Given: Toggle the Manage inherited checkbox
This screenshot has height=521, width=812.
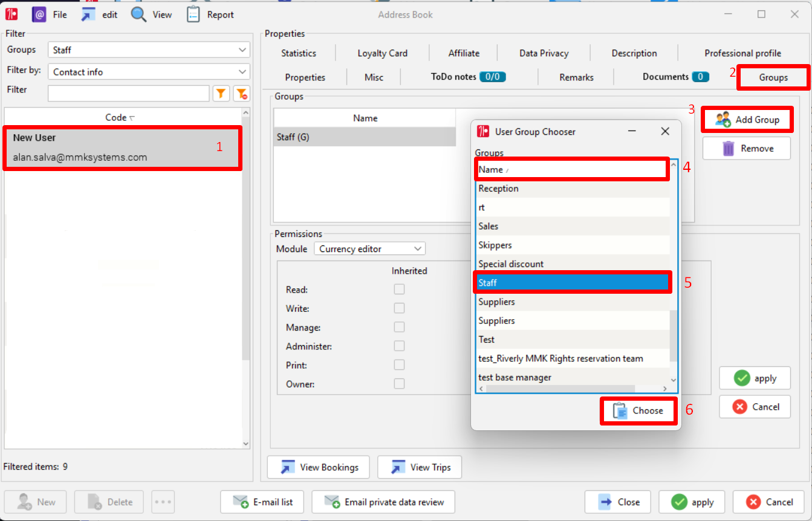Looking at the screenshot, I should pyautogui.click(x=399, y=327).
